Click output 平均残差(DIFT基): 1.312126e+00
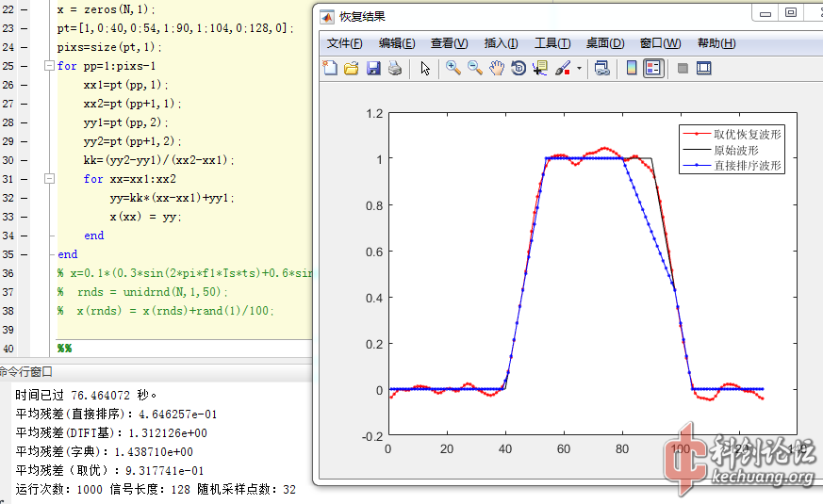Viewport: 823px width, 504px height. tap(111, 432)
